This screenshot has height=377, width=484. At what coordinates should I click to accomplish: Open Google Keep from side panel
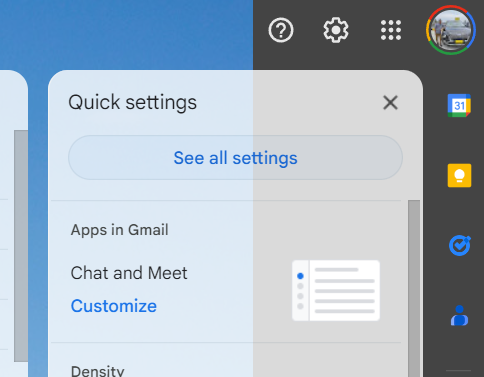[x=459, y=175]
